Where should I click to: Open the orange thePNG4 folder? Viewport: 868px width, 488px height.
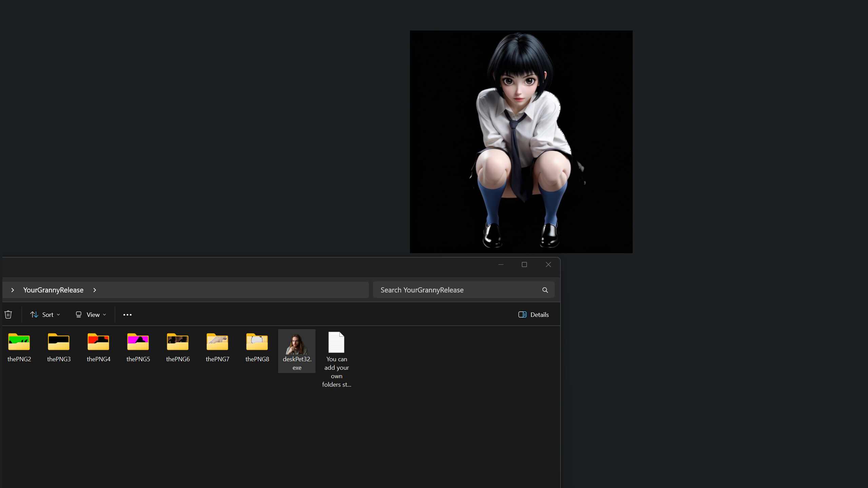coord(99,342)
